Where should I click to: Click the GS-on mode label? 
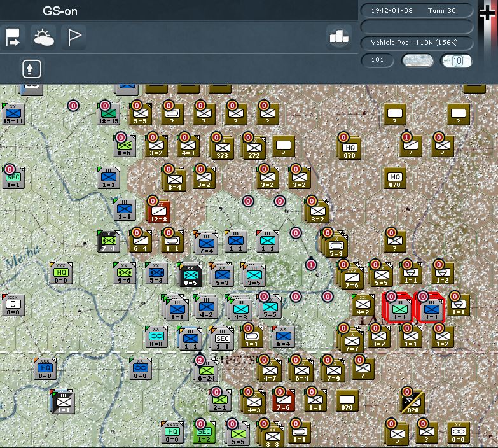(60, 11)
